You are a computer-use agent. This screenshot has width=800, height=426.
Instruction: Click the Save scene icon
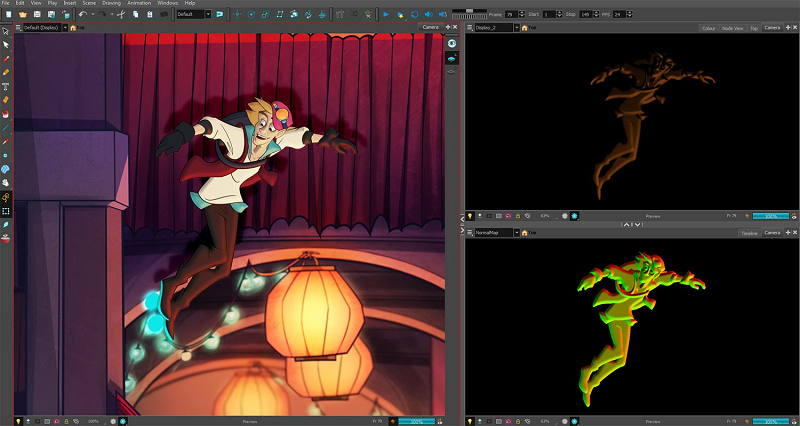click(x=37, y=15)
